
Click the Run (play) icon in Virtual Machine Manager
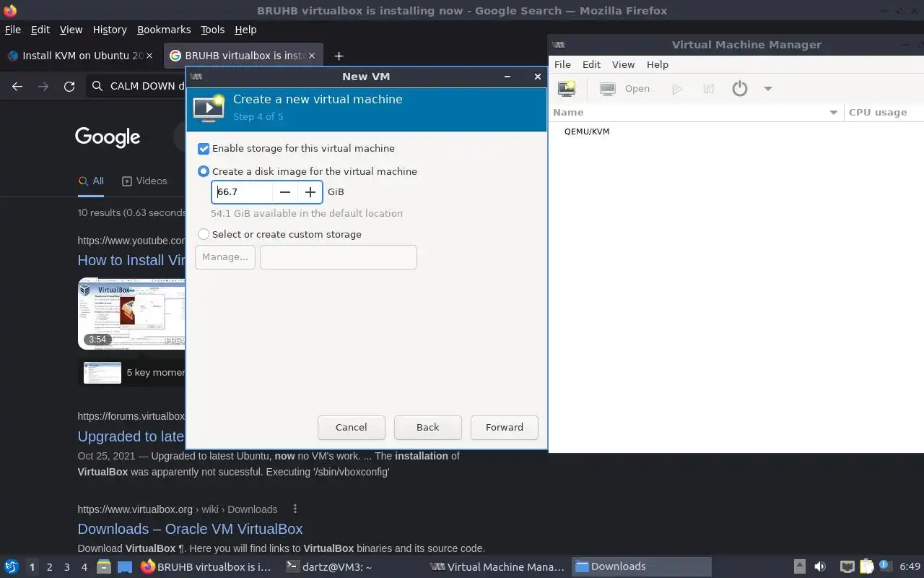pos(677,89)
